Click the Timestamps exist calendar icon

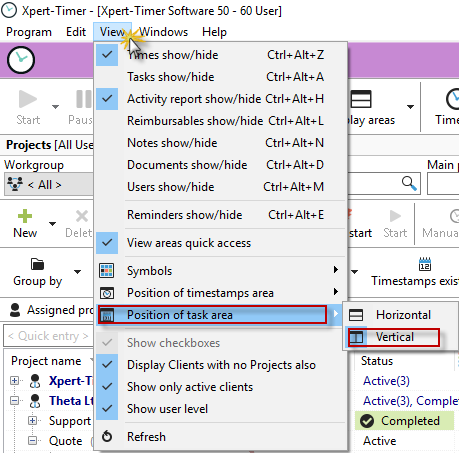425,264
